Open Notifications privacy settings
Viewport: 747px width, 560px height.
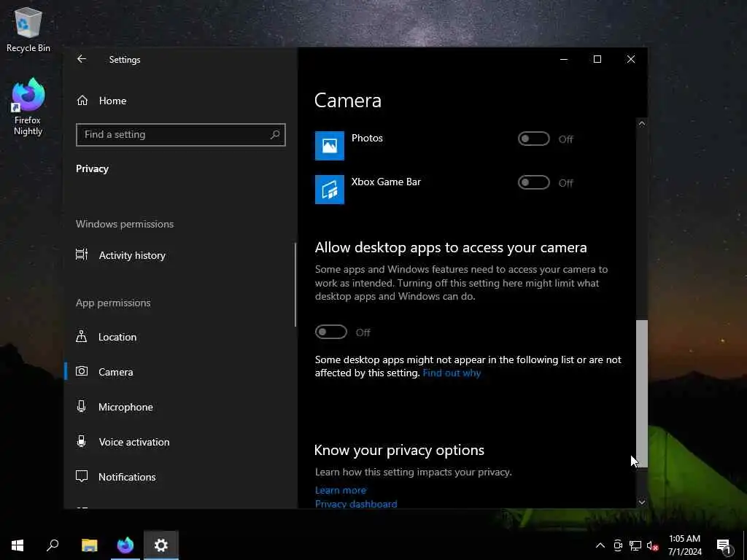click(x=127, y=477)
